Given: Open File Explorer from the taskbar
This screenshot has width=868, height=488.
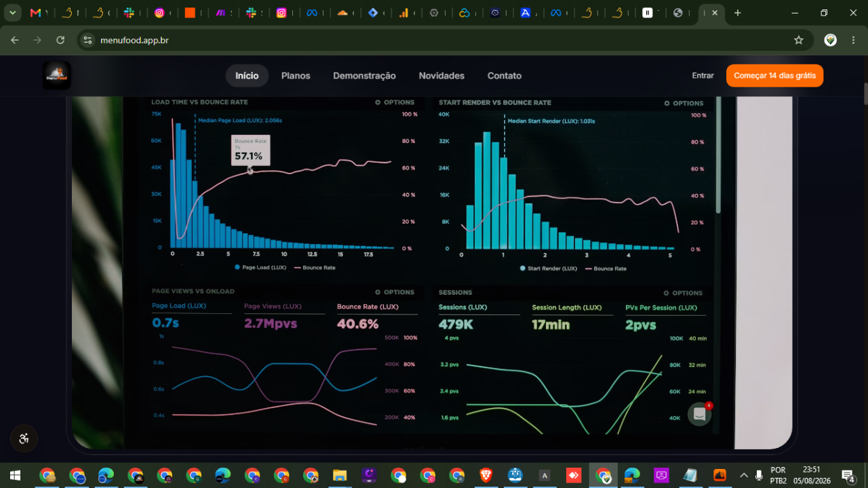Looking at the screenshot, I should pos(340,475).
